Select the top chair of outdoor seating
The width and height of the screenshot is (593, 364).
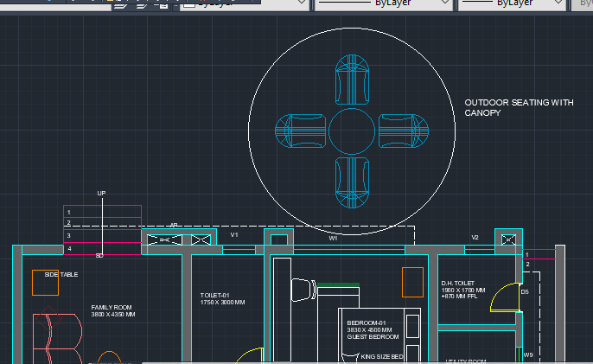click(x=352, y=80)
